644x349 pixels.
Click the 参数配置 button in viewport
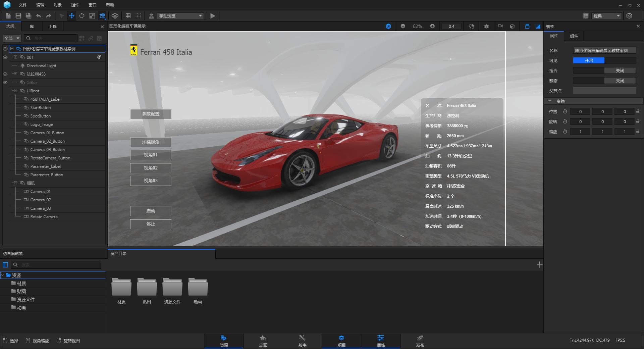151,114
